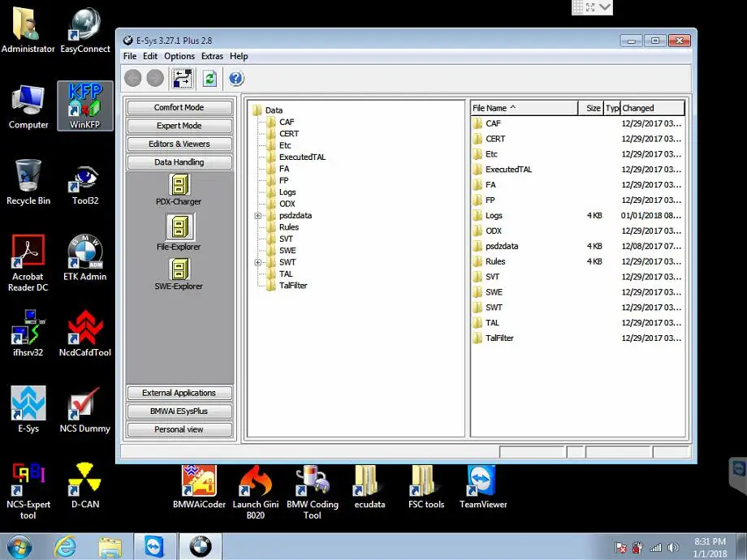Click the volume speaker tray icon
The height and width of the screenshot is (560, 747).
[673, 548]
